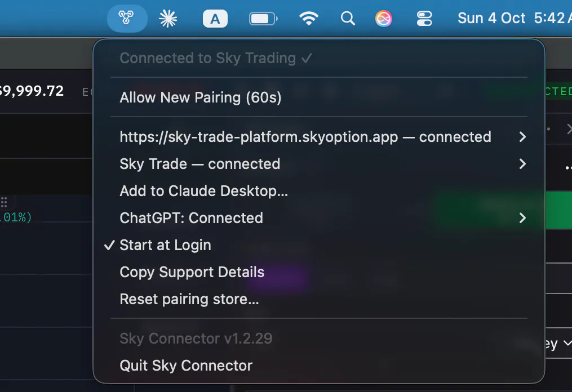
Task: Open the Wi-Fi menu bar icon
Action: 309,18
